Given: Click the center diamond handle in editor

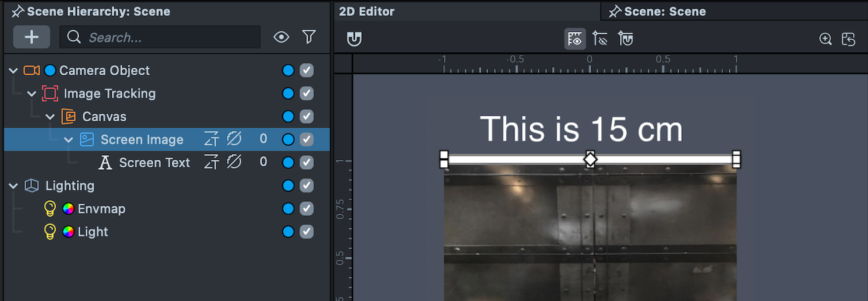Looking at the screenshot, I should point(590,159).
